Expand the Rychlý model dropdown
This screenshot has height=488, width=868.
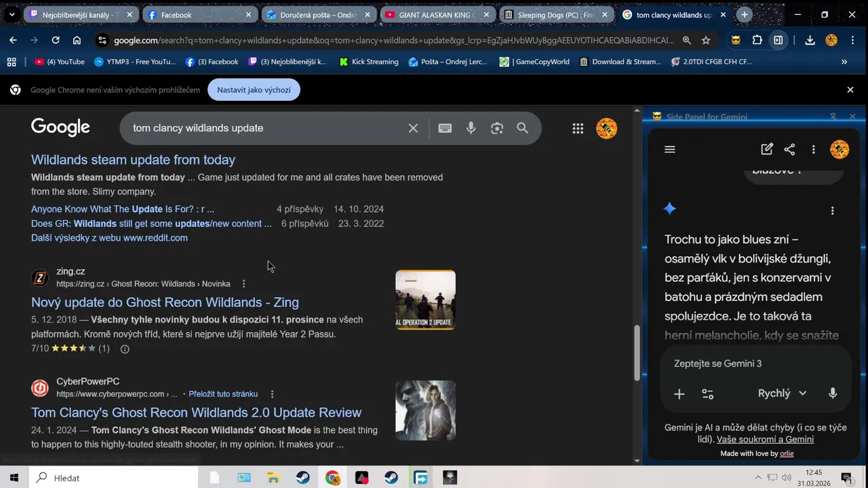tap(782, 393)
